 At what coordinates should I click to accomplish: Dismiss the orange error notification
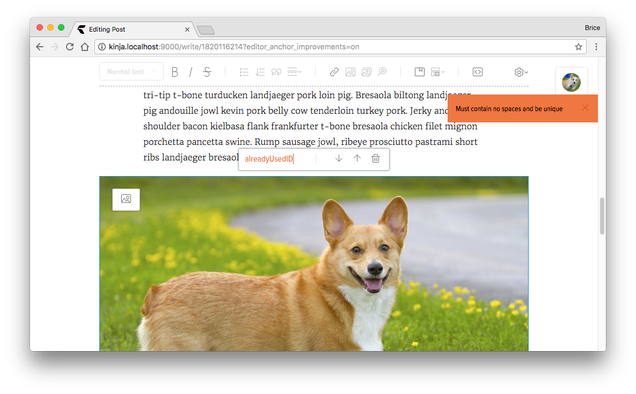pyautogui.click(x=585, y=108)
